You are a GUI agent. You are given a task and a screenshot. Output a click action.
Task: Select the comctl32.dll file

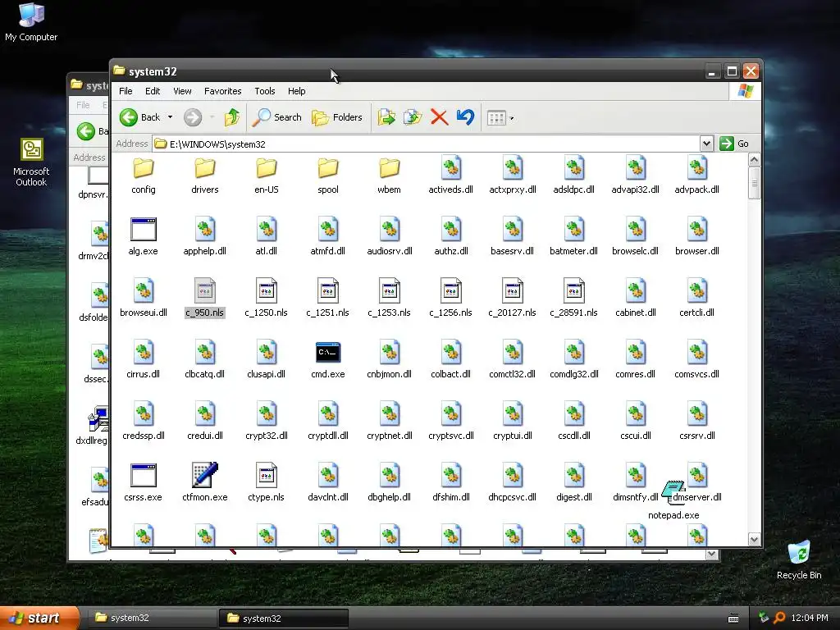coord(512,359)
